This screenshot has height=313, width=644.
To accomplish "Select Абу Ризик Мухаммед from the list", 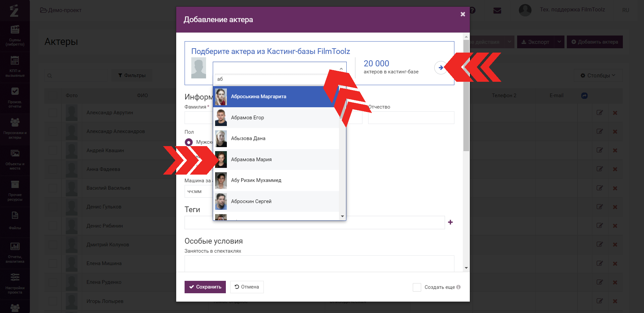I will coord(276,180).
